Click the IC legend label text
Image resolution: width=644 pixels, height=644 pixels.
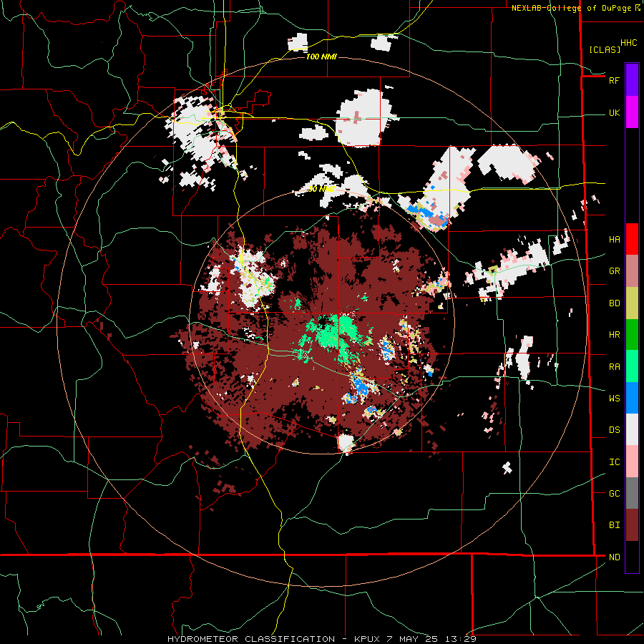click(614, 462)
